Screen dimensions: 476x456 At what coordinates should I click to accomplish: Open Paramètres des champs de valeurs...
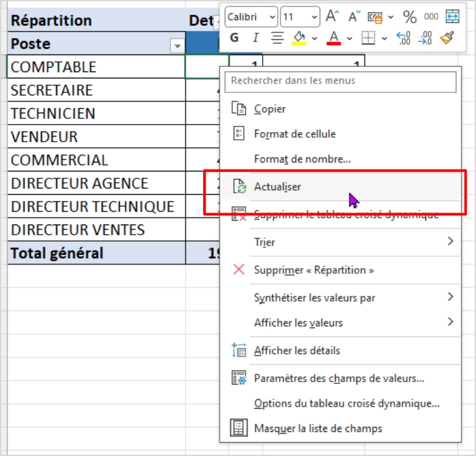click(x=341, y=378)
